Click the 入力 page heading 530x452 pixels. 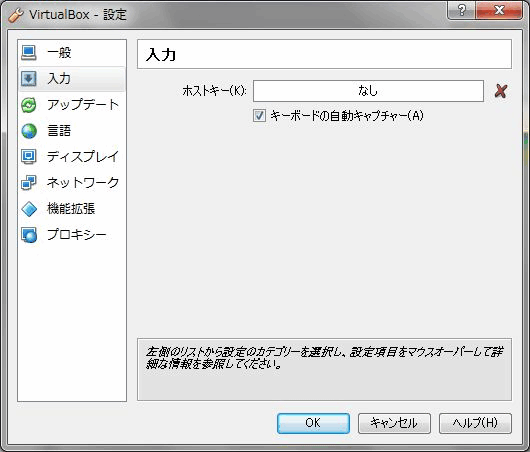click(161, 55)
